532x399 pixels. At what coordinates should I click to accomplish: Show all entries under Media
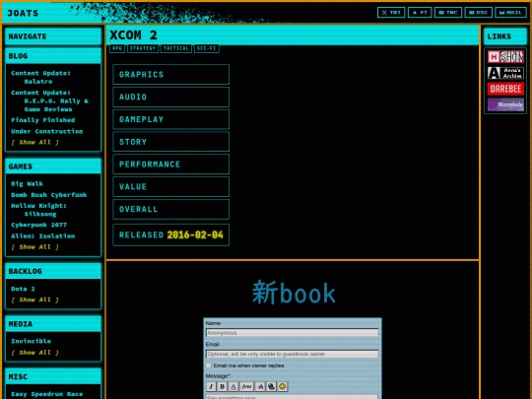pos(34,353)
